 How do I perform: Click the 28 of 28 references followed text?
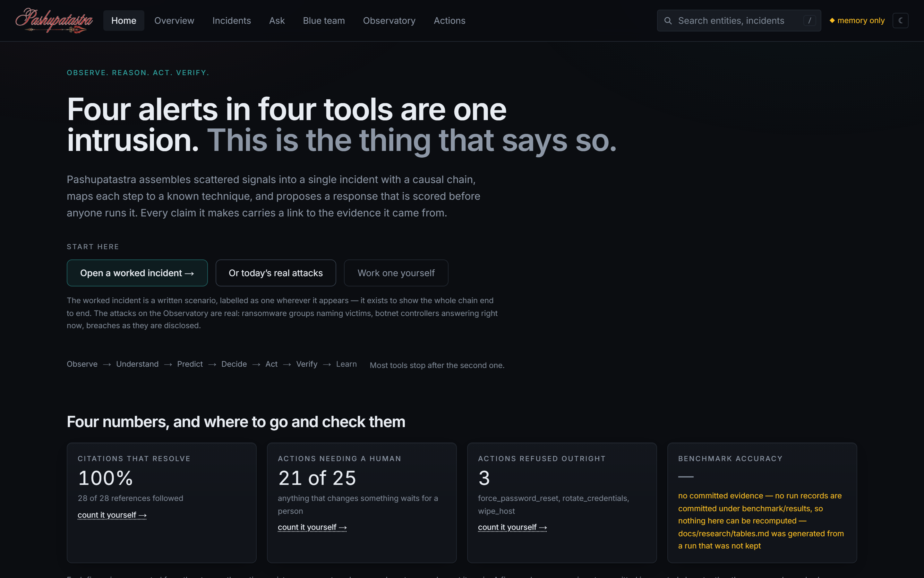tap(131, 498)
